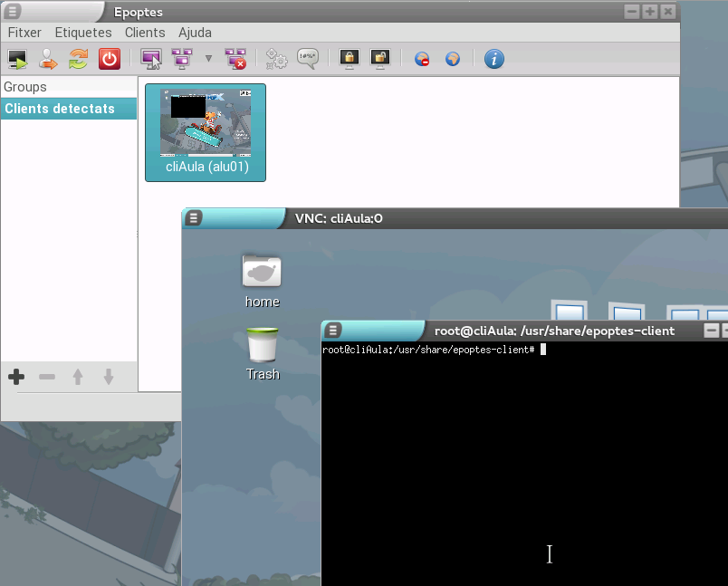This screenshot has height=586, width=728.
Task: Open the Epoptes window menu button
Action: pyautogui.click(x=13, y=11)
